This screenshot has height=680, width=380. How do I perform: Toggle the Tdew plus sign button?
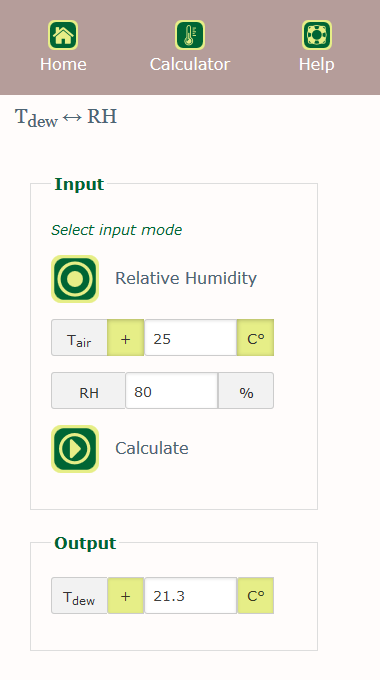[126, 595]
